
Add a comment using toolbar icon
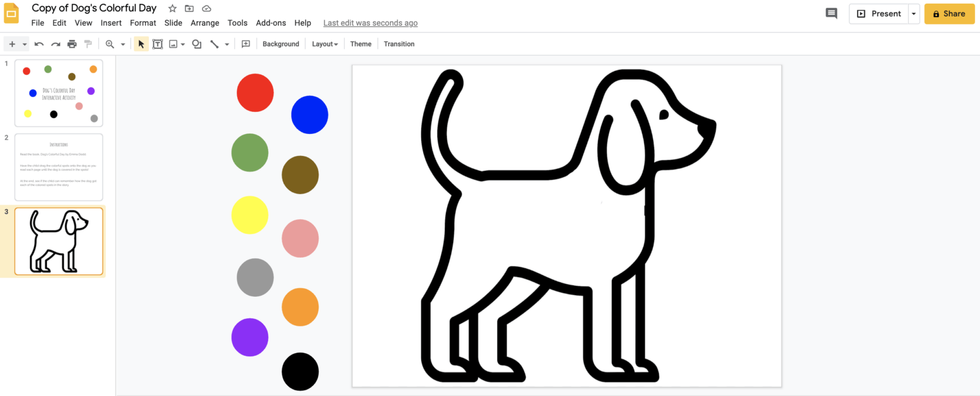[x=246, y=44]
